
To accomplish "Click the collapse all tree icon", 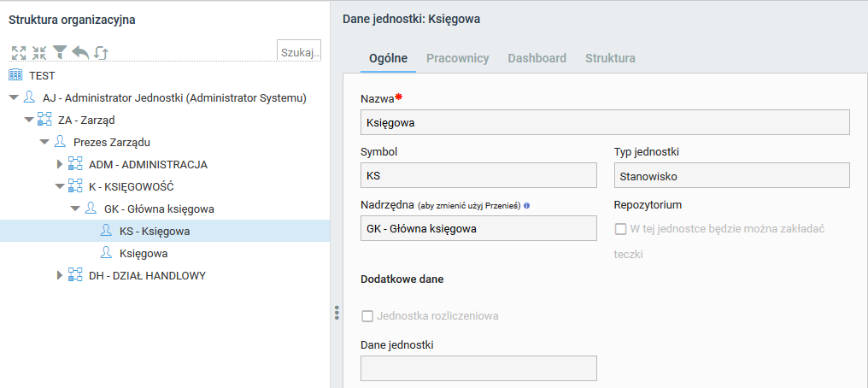I will point(39,53).
